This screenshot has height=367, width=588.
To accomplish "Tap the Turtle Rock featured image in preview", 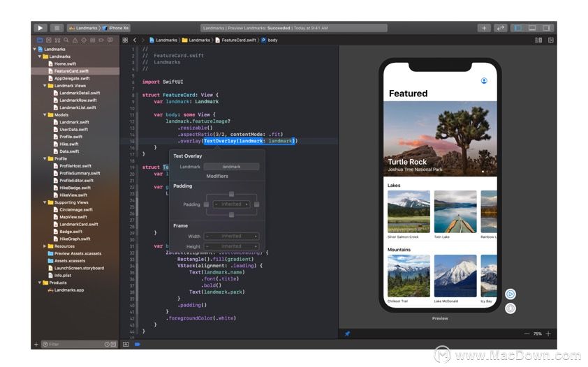I will coord(440,139).
